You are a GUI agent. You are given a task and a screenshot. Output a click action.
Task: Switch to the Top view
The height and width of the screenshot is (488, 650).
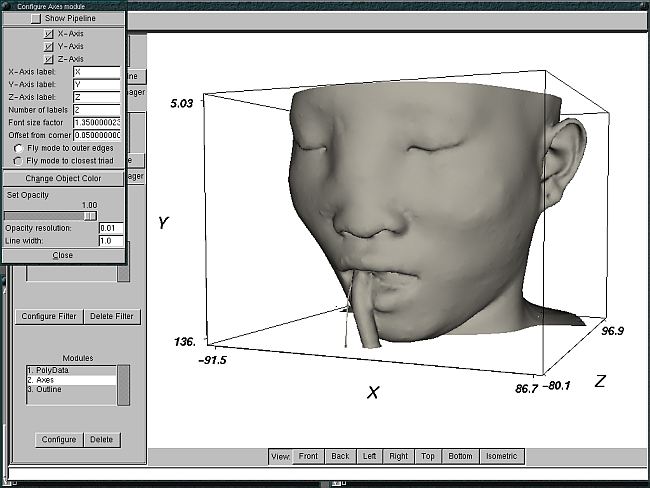427,456
